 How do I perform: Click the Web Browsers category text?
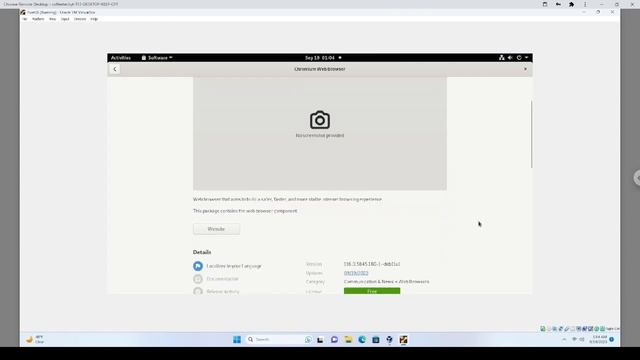pyautogui.click(x=414, y=282)
